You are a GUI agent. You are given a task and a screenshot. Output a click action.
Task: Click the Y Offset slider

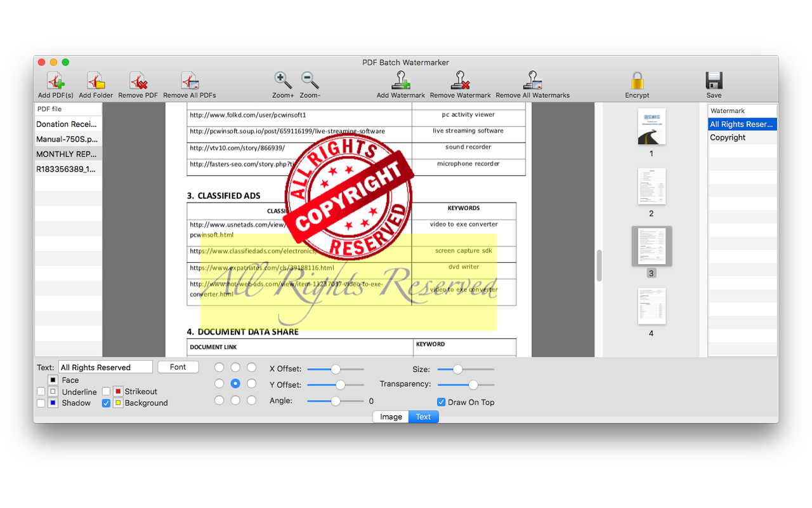coord(336,385)
